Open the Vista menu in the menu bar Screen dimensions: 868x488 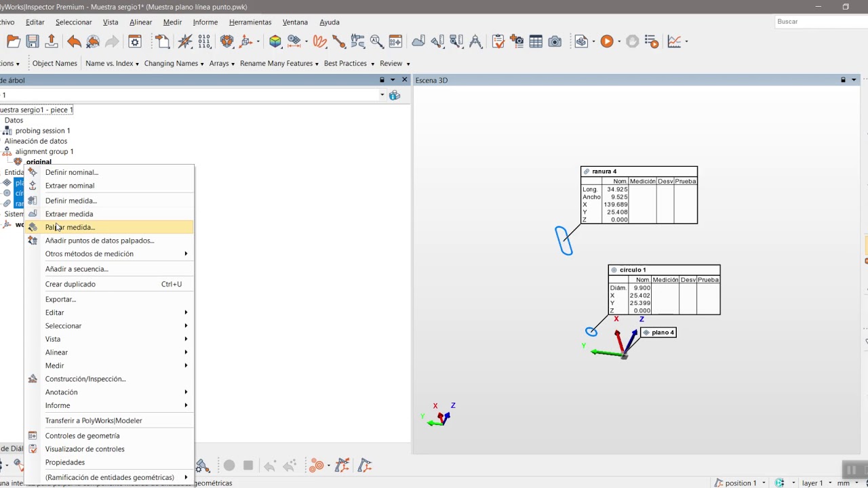click(111, 22)
